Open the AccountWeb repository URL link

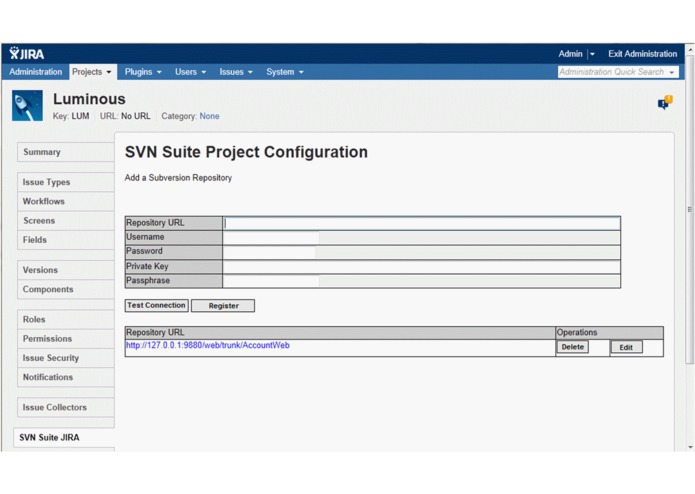(207, 345)
